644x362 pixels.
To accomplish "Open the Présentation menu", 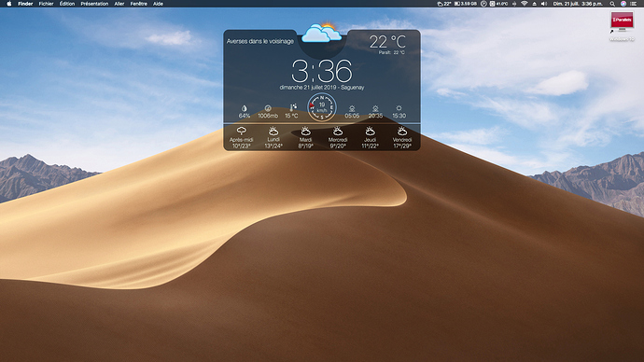I will pyautogui.click(x=94, y=4).
